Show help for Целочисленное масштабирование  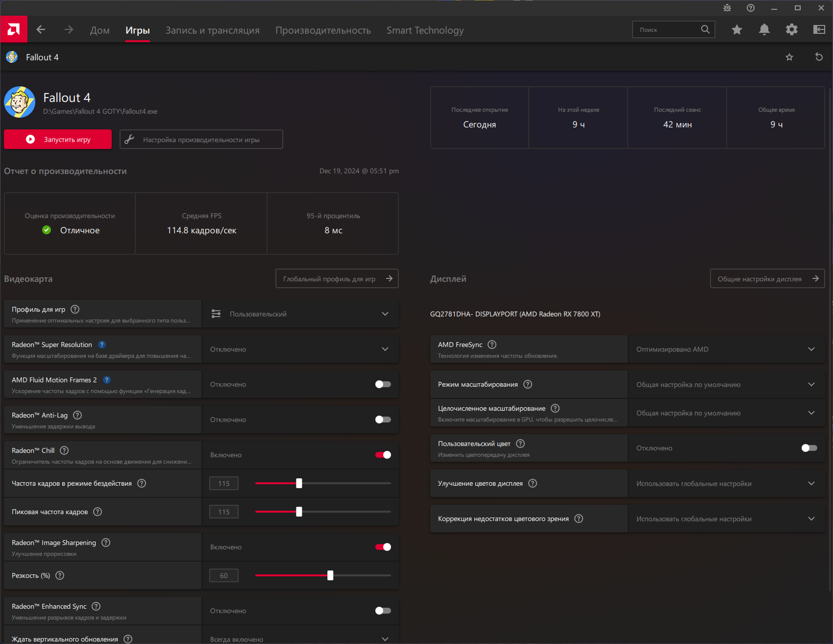point(555,408)
